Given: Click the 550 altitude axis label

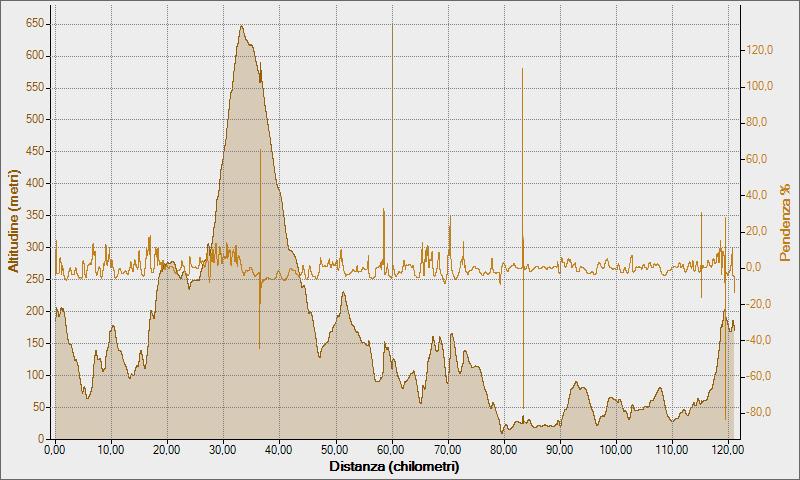Looking at the screenshot, I should point(35,88).
